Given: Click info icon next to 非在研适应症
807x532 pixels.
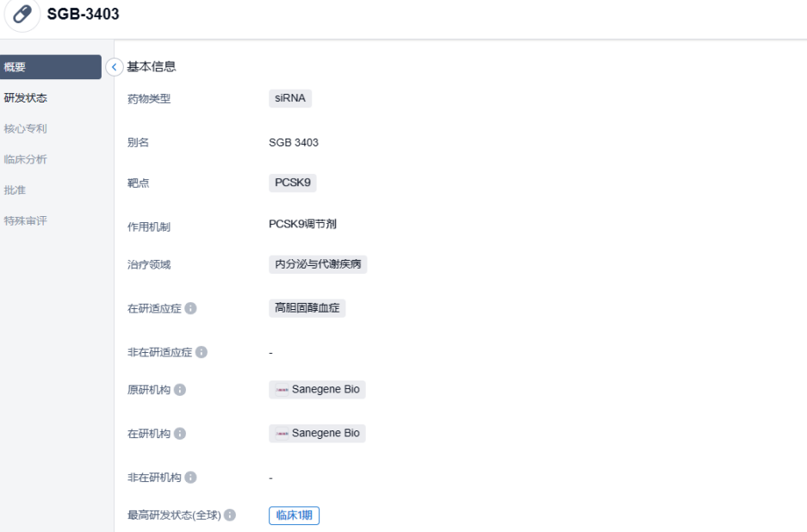Looking at the screenshot, I should [x=201, y=352].
